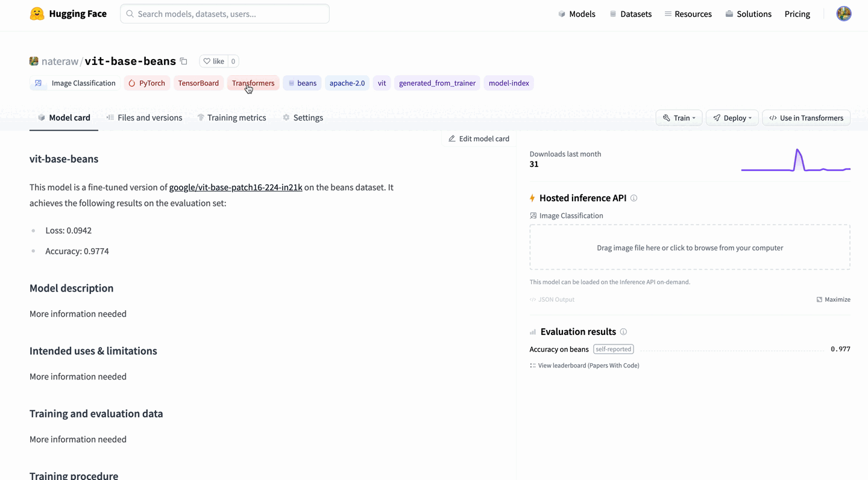Click the pencil icon on Edit model card
This screenshot has height=480, width=868.
(x=452, y=139)
